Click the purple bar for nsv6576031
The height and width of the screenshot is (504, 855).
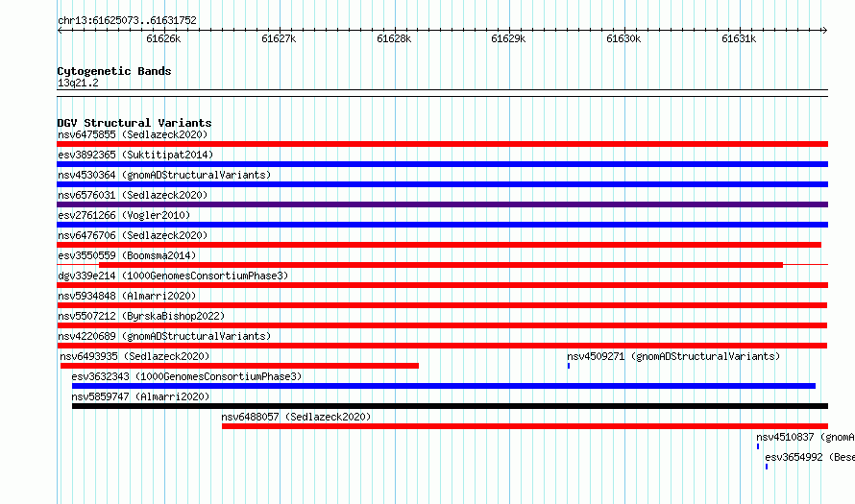coord(442,204)
